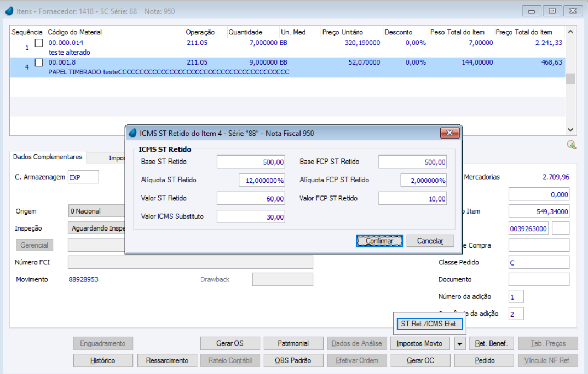This screenshot has height=374, width=588.
Task: Click the C. Armazenagem field with EXP
Action: coord(83,177)
